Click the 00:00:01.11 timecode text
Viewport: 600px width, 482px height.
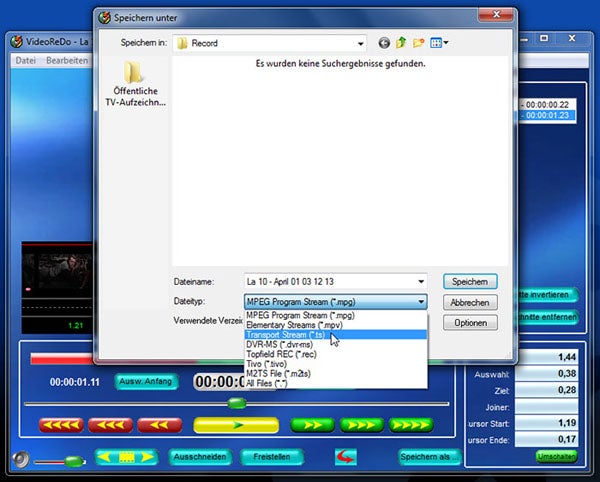[75, 382]
